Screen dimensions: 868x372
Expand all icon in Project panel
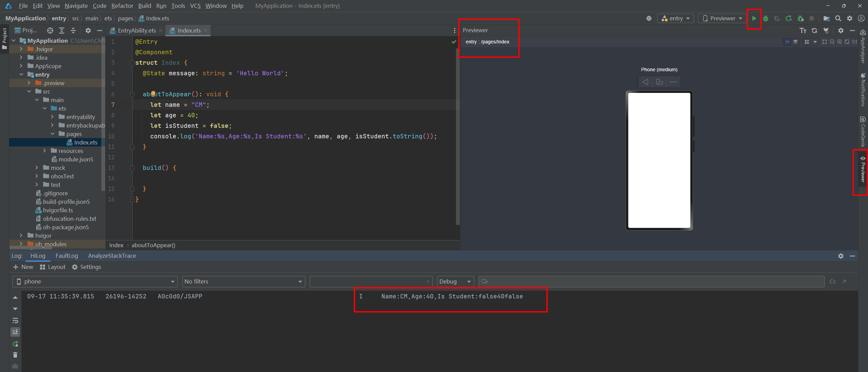coord(62,31)
